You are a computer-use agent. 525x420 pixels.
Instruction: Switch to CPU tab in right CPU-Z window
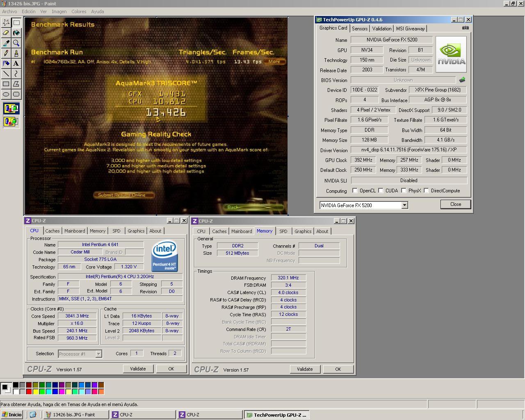pyautogui.click(x=201, y=231)
